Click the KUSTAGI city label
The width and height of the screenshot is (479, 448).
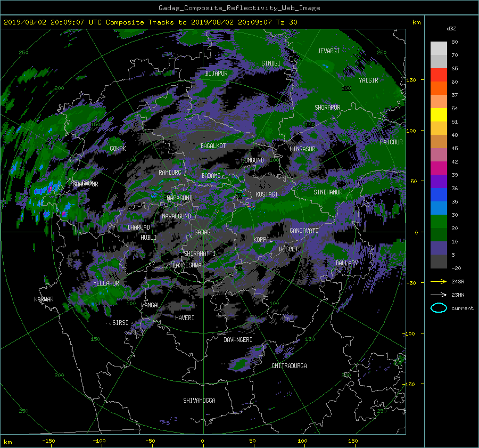tap(267, 194)
